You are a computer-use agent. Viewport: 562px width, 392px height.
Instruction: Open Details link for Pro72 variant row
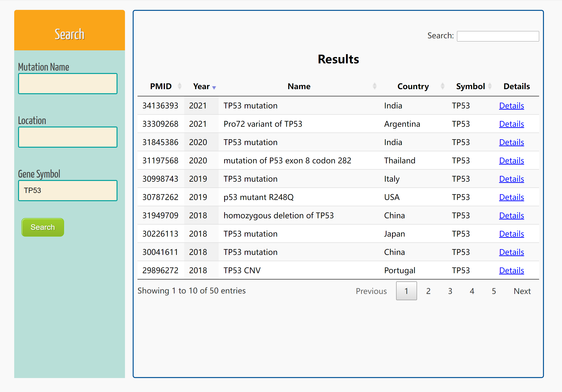511,124
